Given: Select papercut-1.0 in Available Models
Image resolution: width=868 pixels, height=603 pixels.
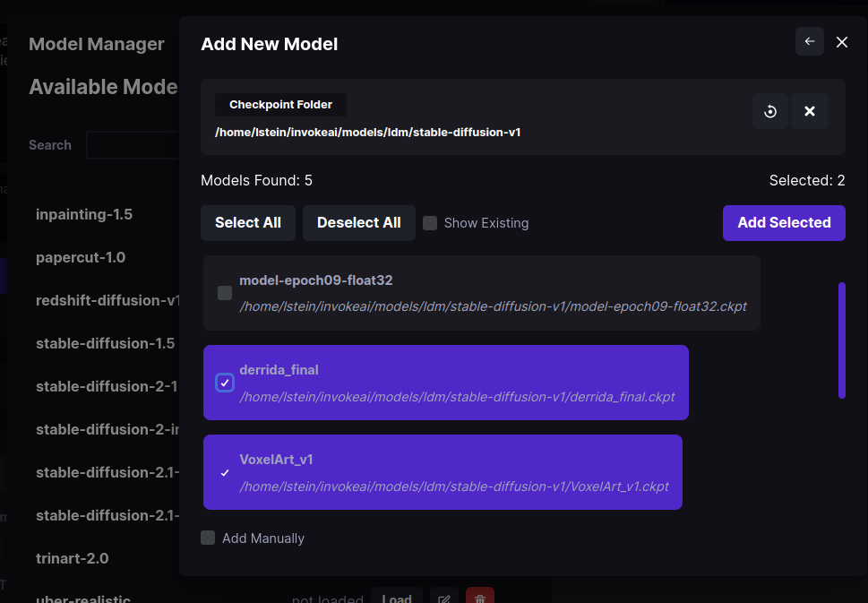Looking at the screenshot, I should tap(81, 257).
